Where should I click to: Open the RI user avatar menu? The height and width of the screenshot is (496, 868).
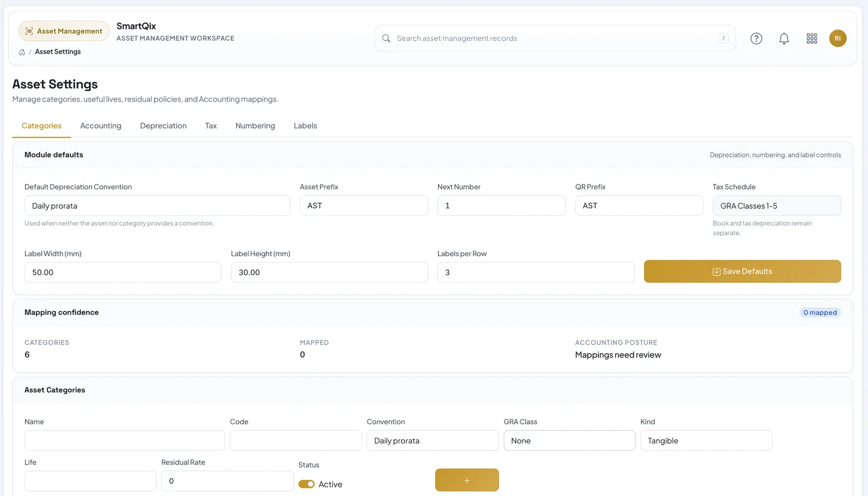tap(838, 39)
